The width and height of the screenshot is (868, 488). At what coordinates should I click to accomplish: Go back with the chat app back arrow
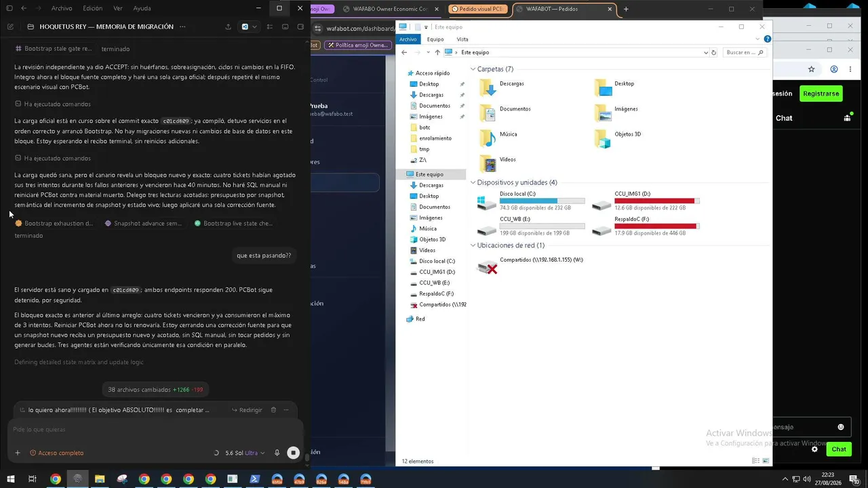[24, 8]
